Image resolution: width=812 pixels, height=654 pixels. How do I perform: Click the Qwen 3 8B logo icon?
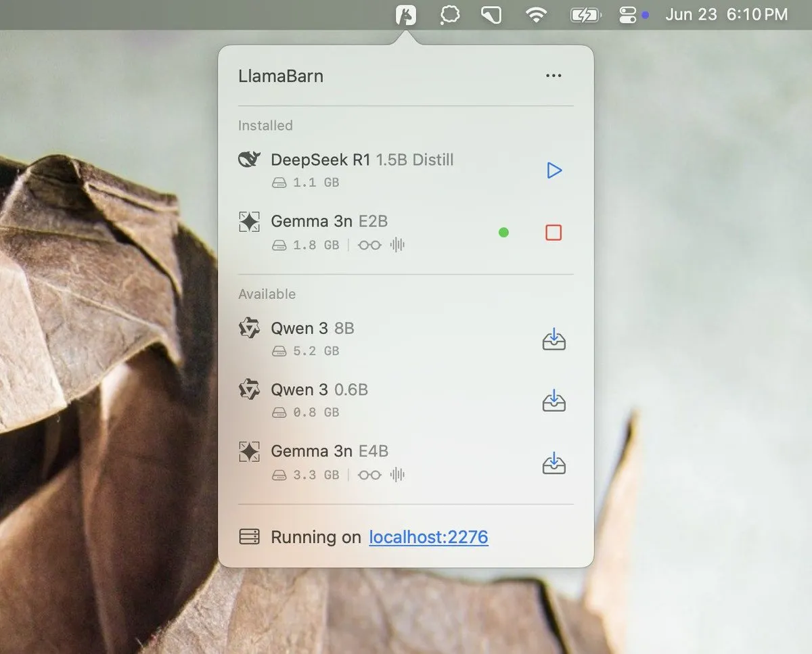[x=250, y=329]
